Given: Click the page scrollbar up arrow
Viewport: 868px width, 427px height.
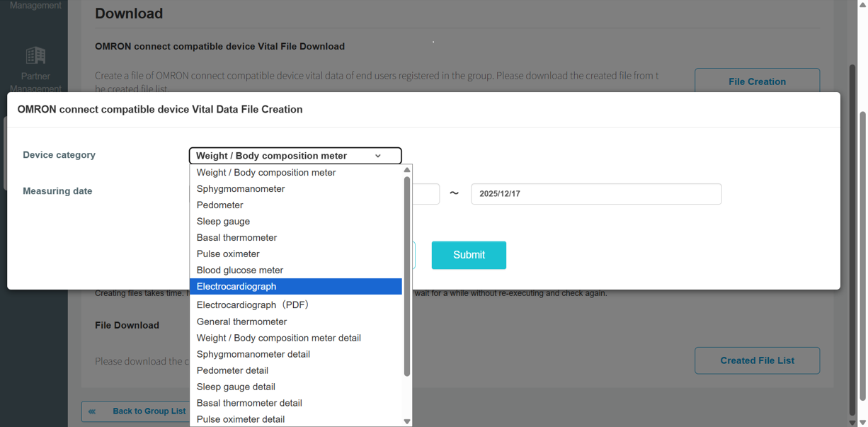Looking at the screenshot, I should click(x=862, y=4).
